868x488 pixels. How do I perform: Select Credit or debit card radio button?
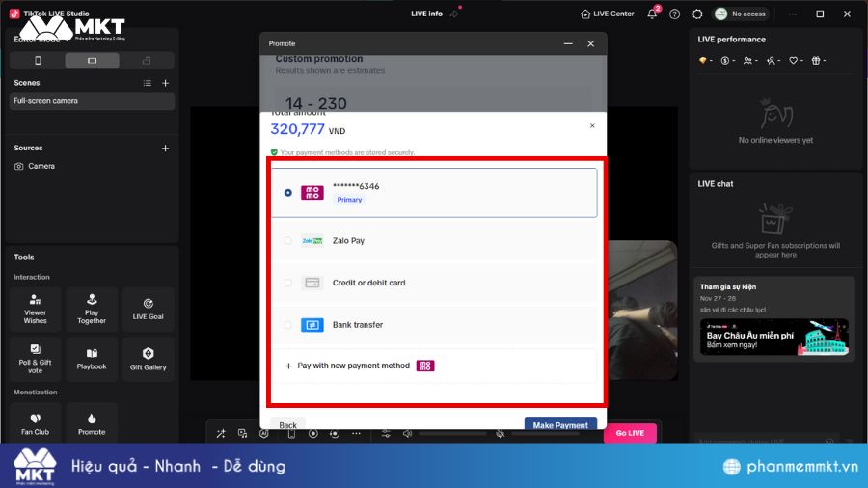pos(287,283)
